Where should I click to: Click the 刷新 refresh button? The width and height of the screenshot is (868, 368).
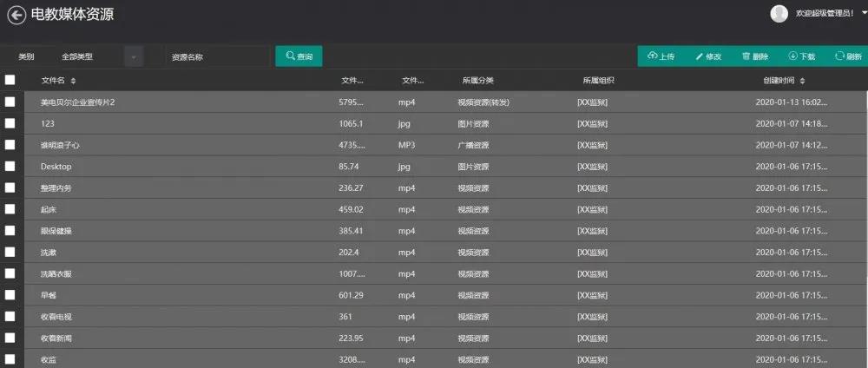click(x=848, y=56)
